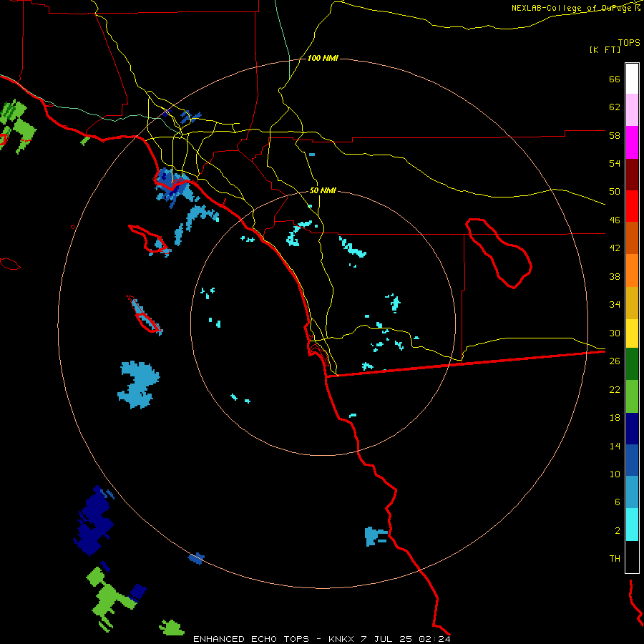
Task: Click the light green 26 kft swatch
Action: point(632,396)
